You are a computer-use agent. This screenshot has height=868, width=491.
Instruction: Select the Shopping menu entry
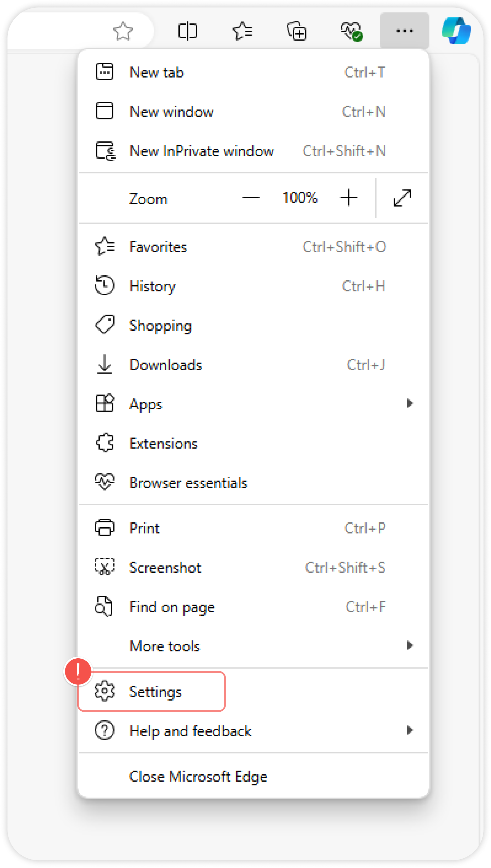pos(161,325)
